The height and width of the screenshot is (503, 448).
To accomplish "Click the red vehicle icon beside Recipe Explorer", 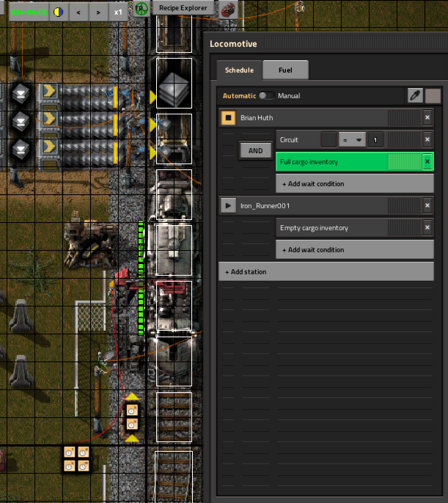I will point(228,9).
